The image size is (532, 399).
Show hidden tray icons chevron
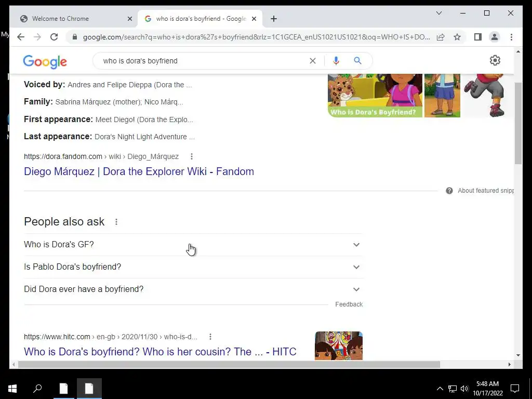440,389
